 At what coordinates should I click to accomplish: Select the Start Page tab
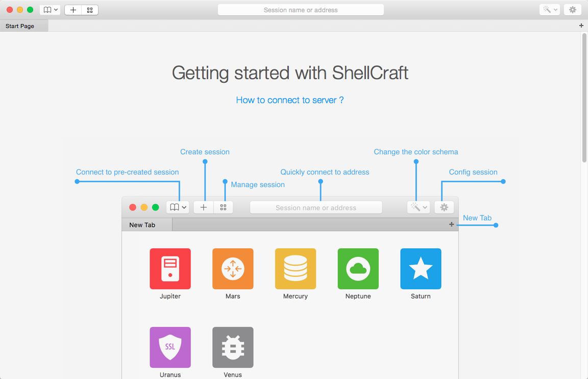[24, 26]
